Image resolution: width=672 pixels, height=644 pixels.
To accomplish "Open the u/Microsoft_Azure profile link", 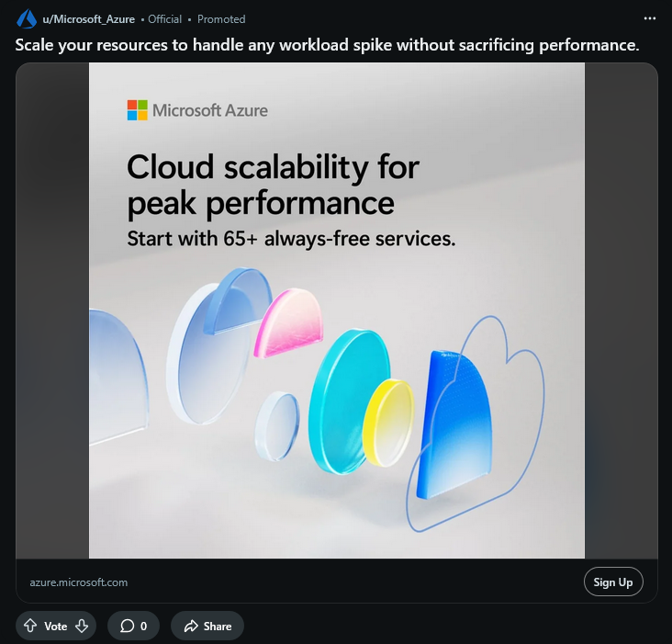I will coord(88,19).
